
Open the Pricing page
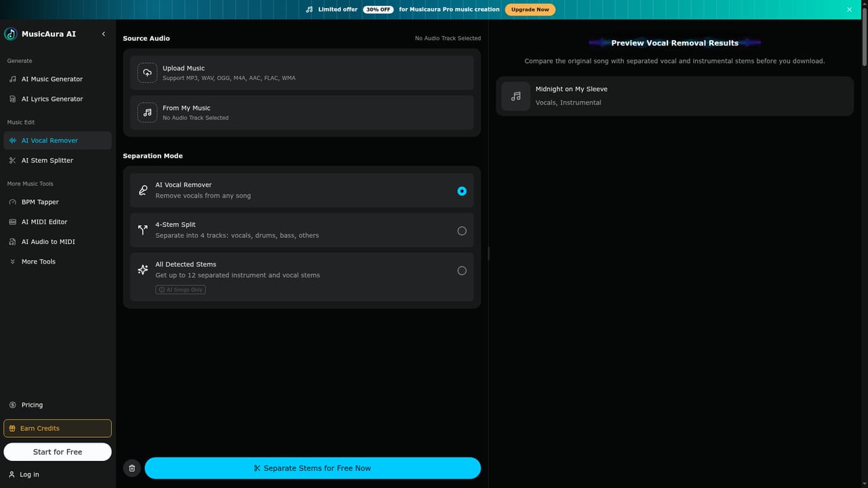tap(58, 405)
